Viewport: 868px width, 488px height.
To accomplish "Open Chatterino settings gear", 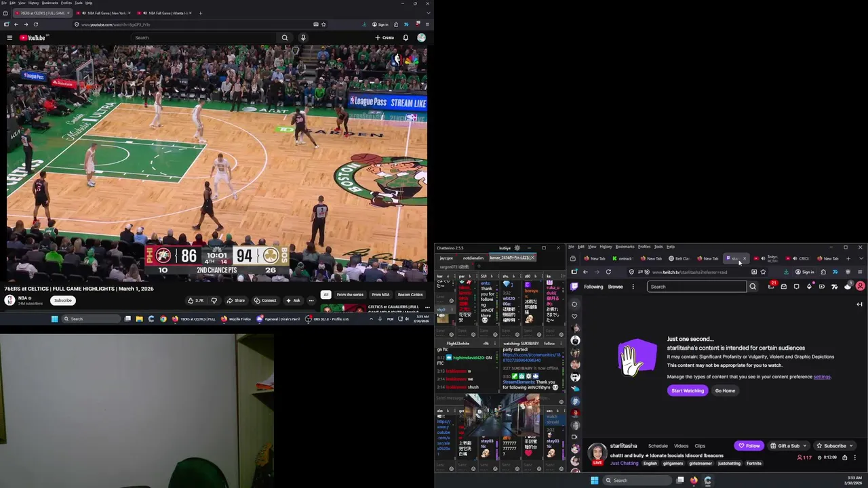I will [x=517, y=248].
